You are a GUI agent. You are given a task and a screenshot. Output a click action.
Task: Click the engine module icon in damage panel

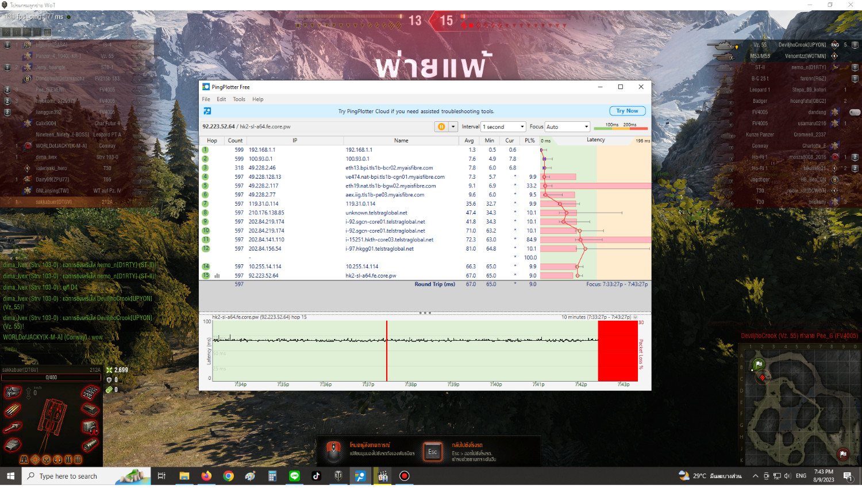pyautogui.click(x=12, y=393)
